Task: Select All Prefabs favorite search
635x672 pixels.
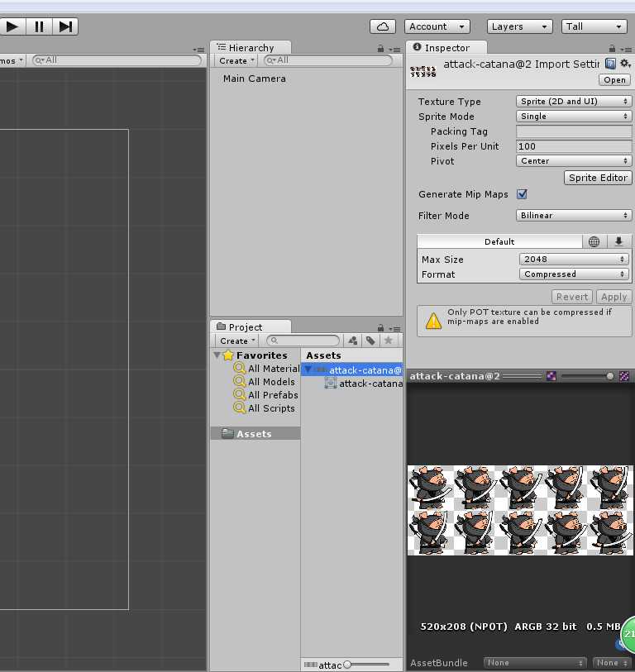Action: pos(265,395)
